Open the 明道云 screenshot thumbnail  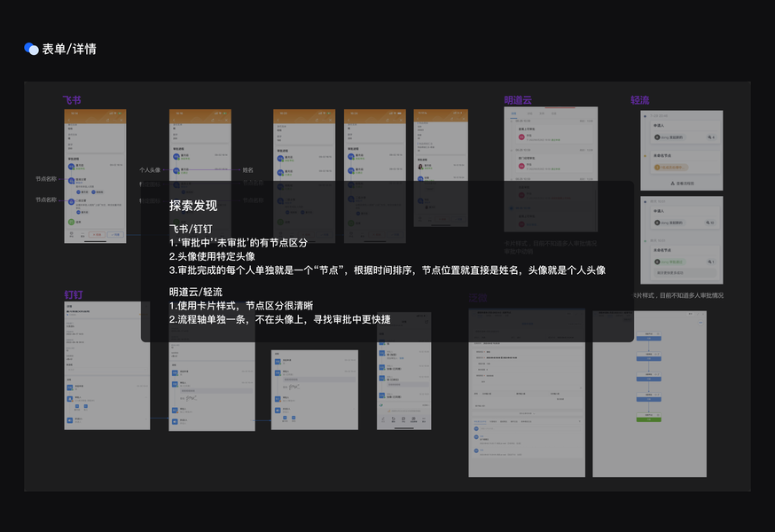(x=551, y=169)
